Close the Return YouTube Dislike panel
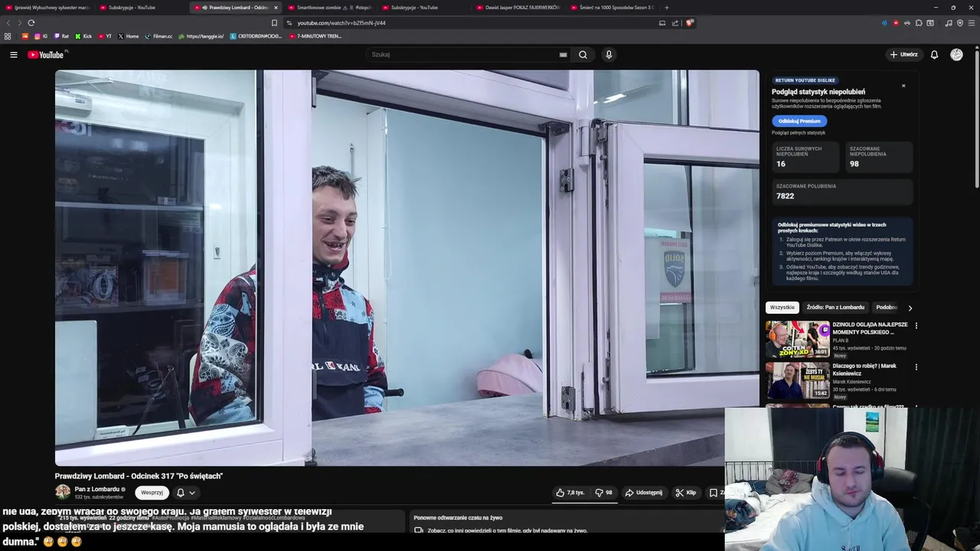Image resolution: width=980 pixels, height=551 pixels. 903,86
